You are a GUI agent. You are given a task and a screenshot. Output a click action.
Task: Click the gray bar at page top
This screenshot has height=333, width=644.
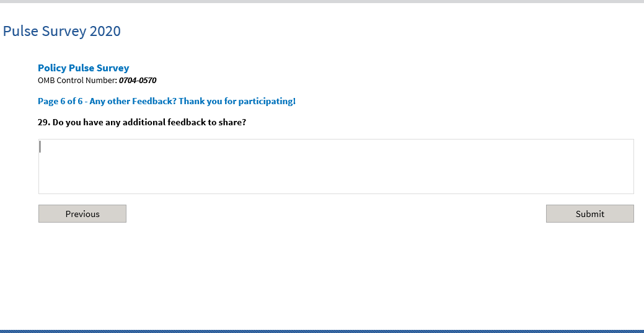[322, 1]
